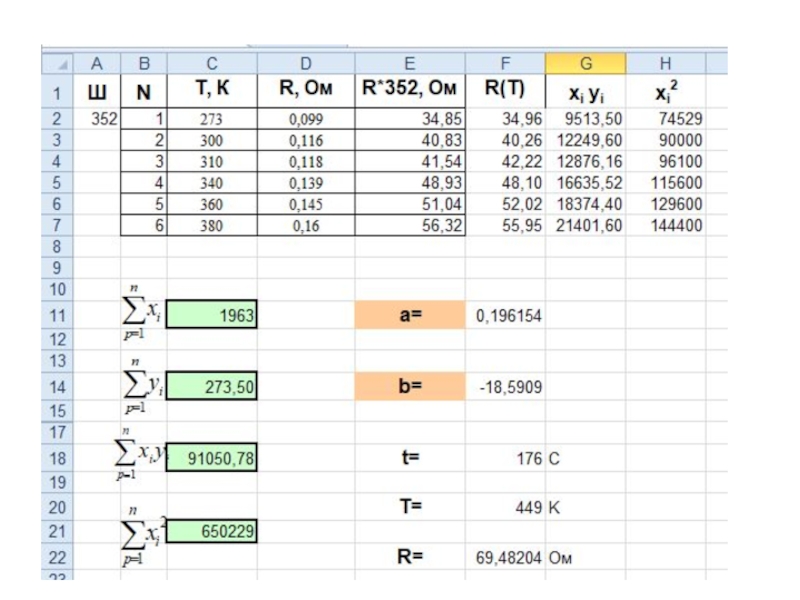Click cell with value -18,5909
Viewport: 800px width, 600px height.
tap(509, 386)
